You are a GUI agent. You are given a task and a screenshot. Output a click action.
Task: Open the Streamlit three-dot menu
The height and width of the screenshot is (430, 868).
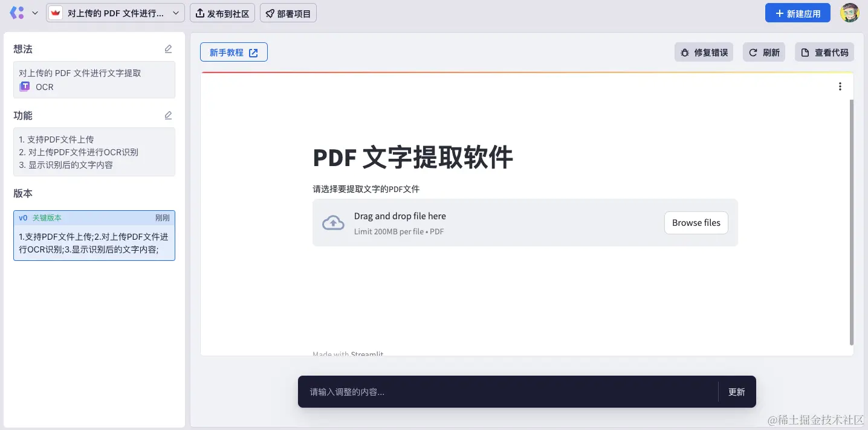(840, 86)
